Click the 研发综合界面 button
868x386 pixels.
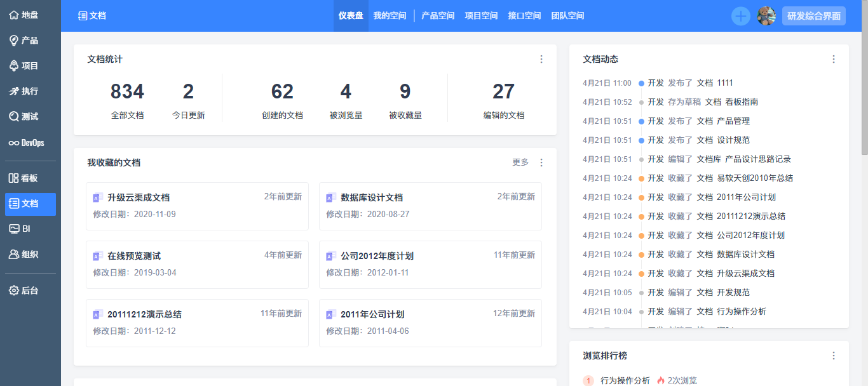click(813, 15)
